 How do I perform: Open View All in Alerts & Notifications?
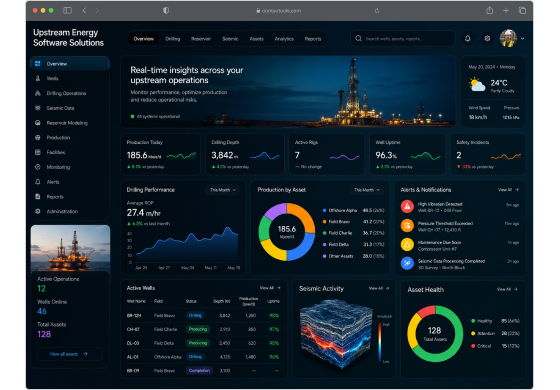[x=508, y=190]
